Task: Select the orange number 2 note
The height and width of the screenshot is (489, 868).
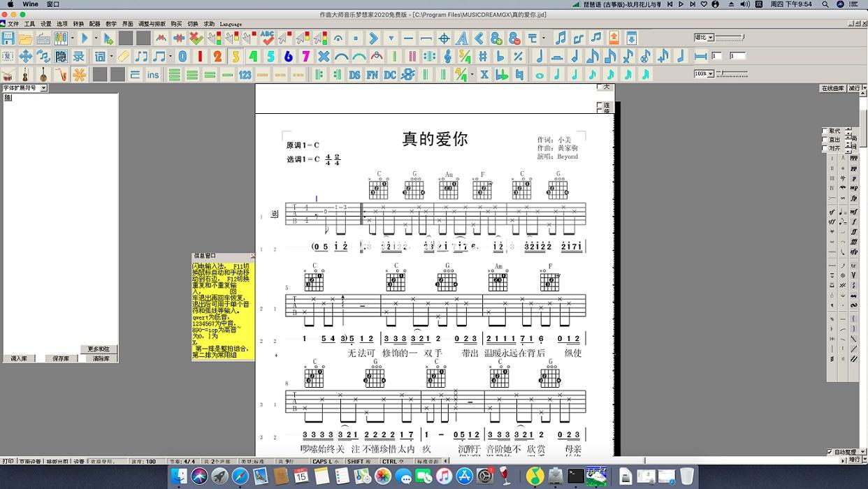Action: pyautogui.click(x=217, y=56)
